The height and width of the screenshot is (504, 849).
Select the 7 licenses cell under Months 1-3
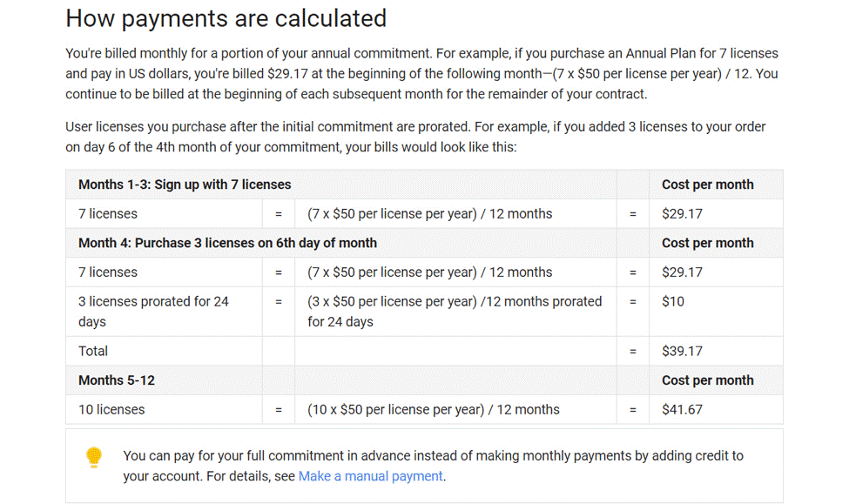tap(164, 214)
